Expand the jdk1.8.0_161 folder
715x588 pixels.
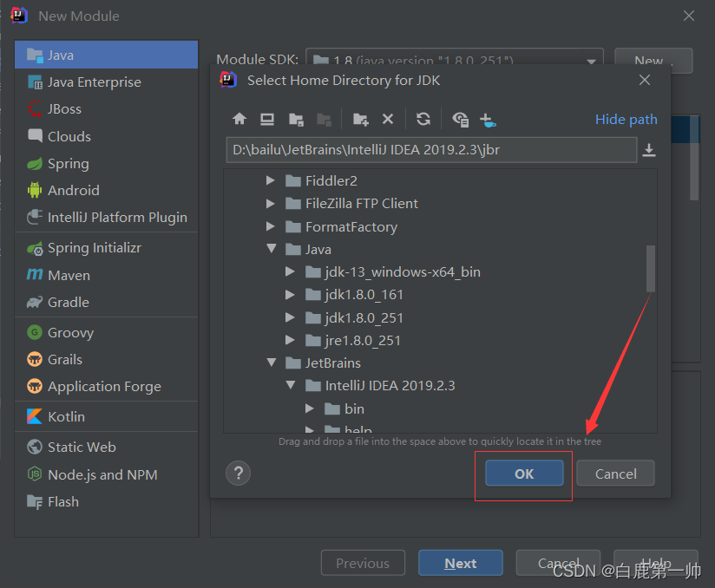pos(290,295)
